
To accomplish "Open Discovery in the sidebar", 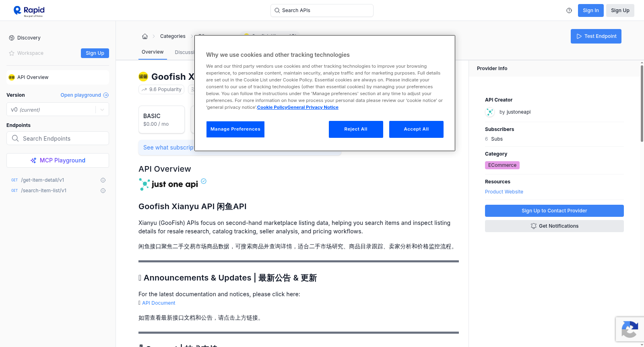I will (x=29, y=38).
